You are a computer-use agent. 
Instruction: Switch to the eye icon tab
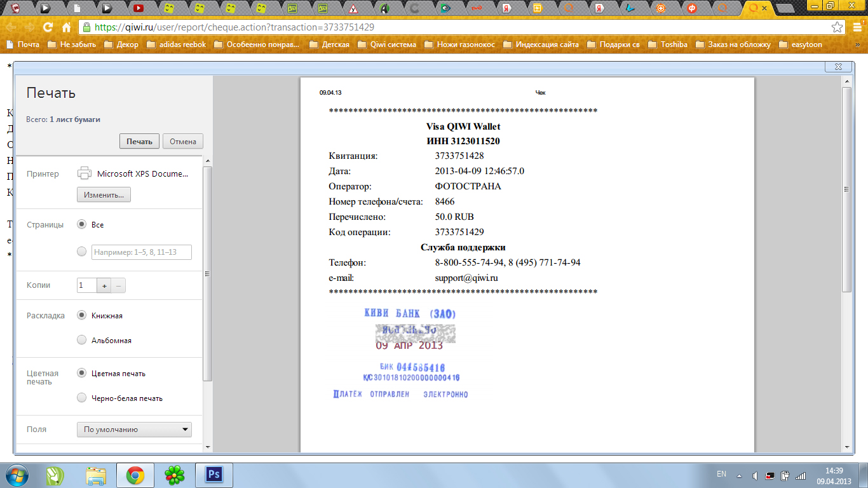(x=446, y=8)
